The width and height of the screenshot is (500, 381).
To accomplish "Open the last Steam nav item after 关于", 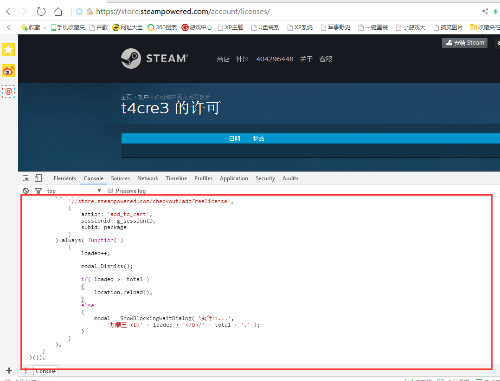I will pyautogui.click(x=326, y=59).
